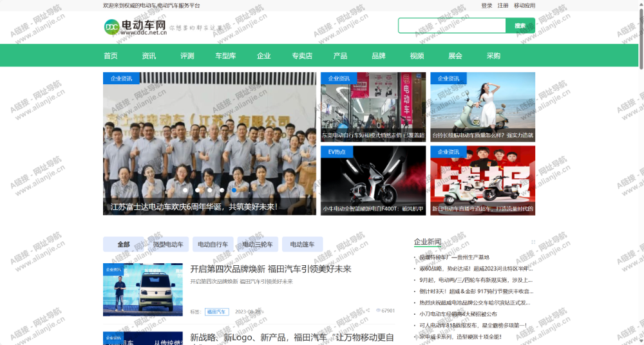Switch to the 电动篷车 tab
644x345 pixels.
[x=302, y=245]
